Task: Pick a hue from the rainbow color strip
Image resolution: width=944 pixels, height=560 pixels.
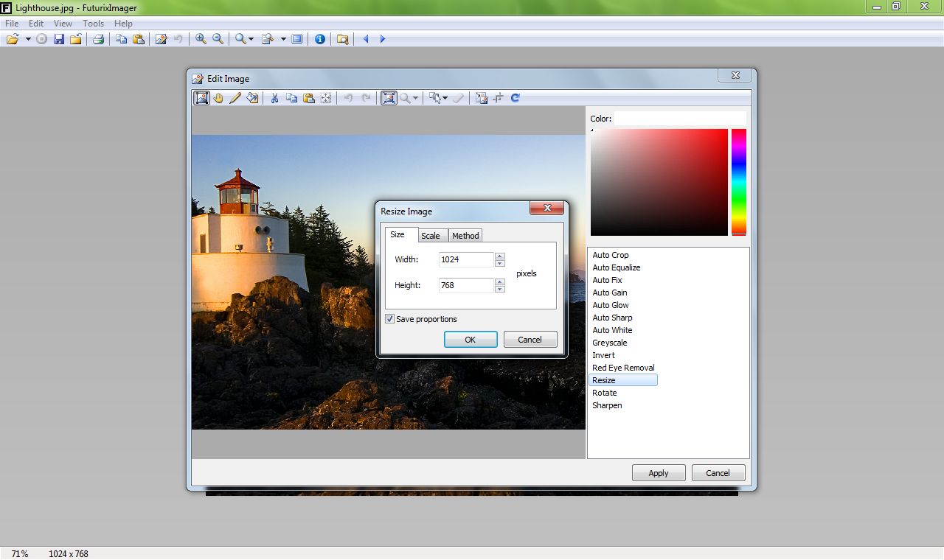Action: pyautogui.click(x=738, y=181)
